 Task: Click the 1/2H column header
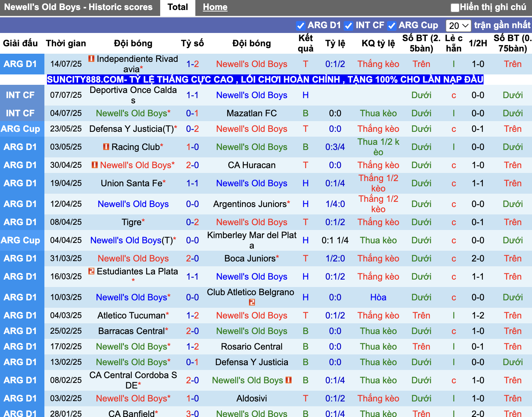478,43
